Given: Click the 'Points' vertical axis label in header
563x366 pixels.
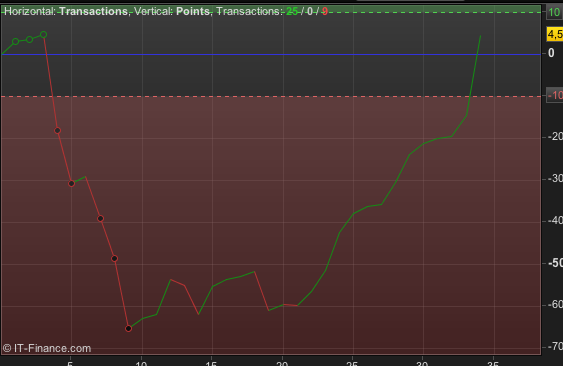Looking at the screenshot, I should pyautogui.click(x=193, y=11).
